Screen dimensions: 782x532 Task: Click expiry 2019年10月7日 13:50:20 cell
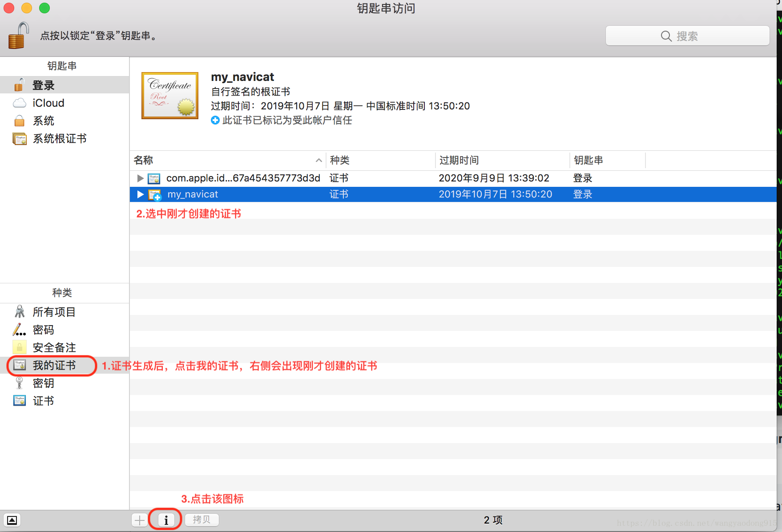[x=496, y=194]
